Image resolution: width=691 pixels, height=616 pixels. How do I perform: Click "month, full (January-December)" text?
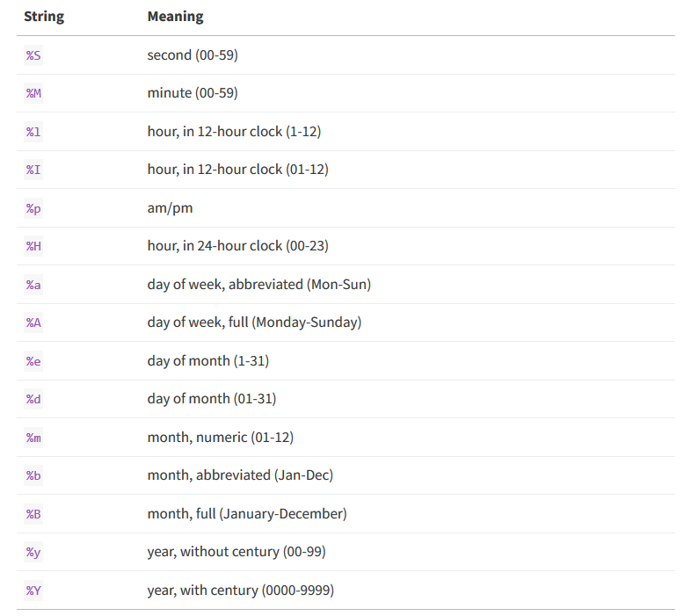click(247, 514)
